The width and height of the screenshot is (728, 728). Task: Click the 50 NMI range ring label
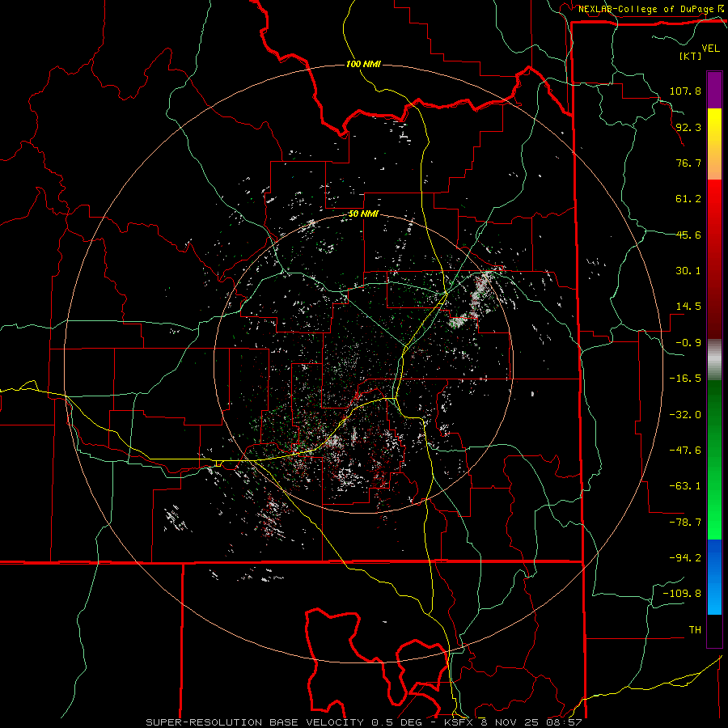click(363, 214)
